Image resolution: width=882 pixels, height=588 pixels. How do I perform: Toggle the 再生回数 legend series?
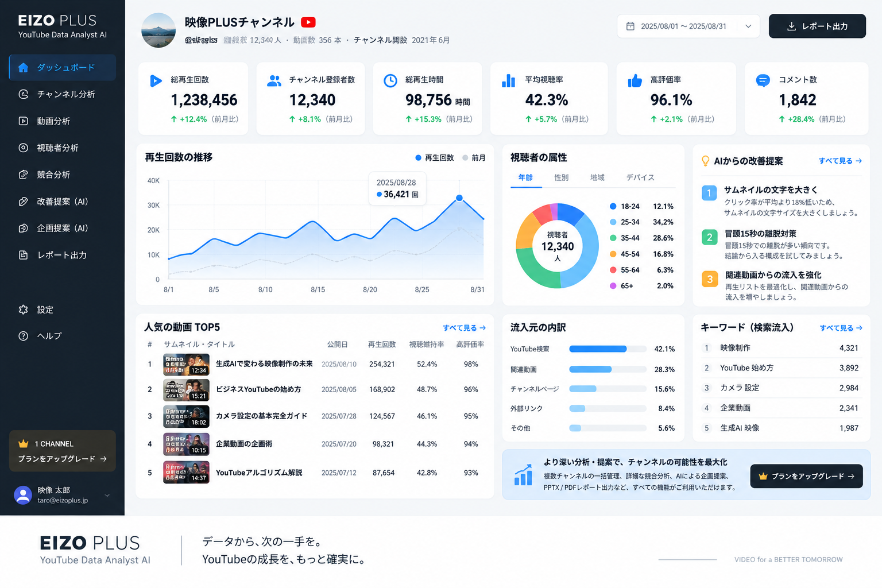click(x=435, y=158)
